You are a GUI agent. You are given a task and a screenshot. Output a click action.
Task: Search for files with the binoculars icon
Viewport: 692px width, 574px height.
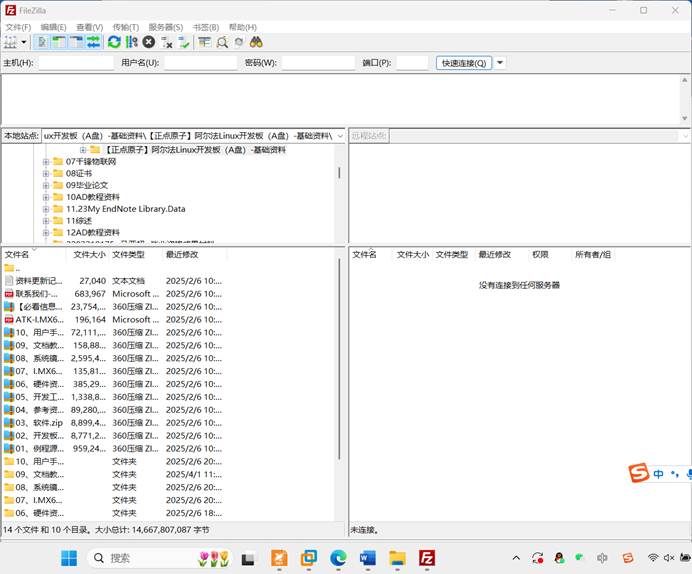click(x=256, y=42)
